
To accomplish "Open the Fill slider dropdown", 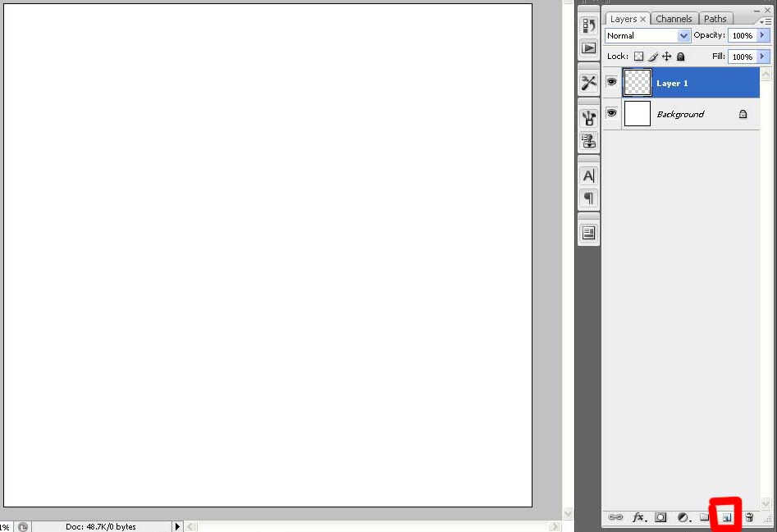I will click(x=763, y=57).
